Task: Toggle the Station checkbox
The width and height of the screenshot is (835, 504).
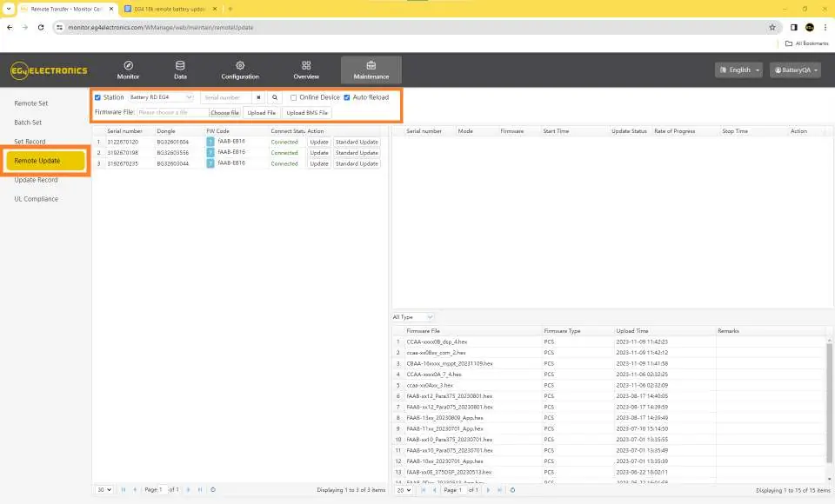Action: 97,97
